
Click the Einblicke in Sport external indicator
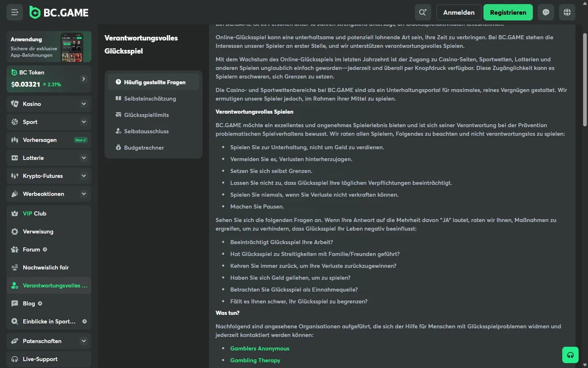coord(85,321)
